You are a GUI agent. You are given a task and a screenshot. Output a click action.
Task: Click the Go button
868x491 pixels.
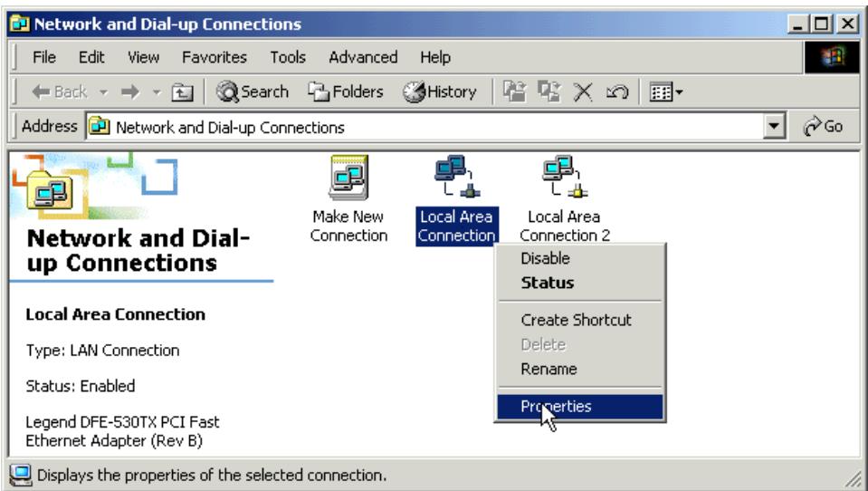(x=823, y=127)
